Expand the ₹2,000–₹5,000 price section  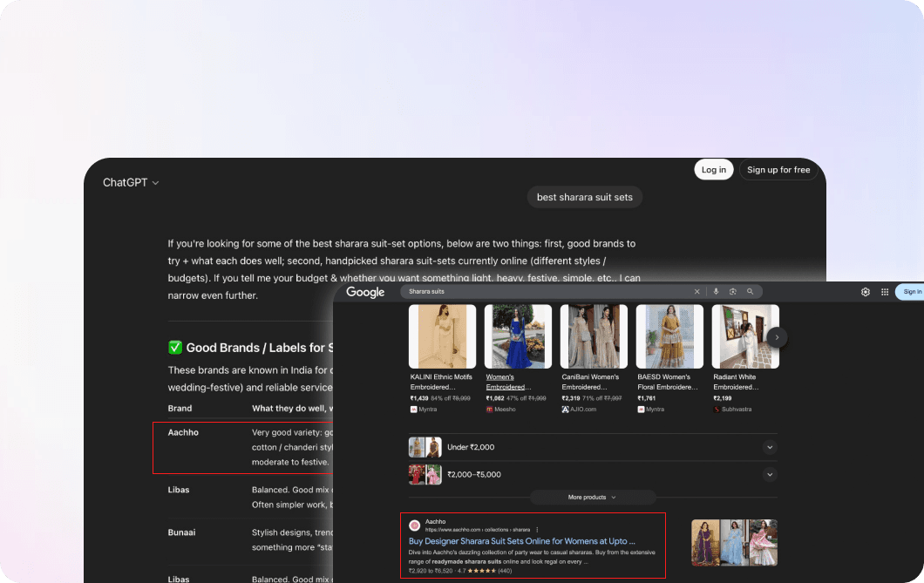(770, 475)
